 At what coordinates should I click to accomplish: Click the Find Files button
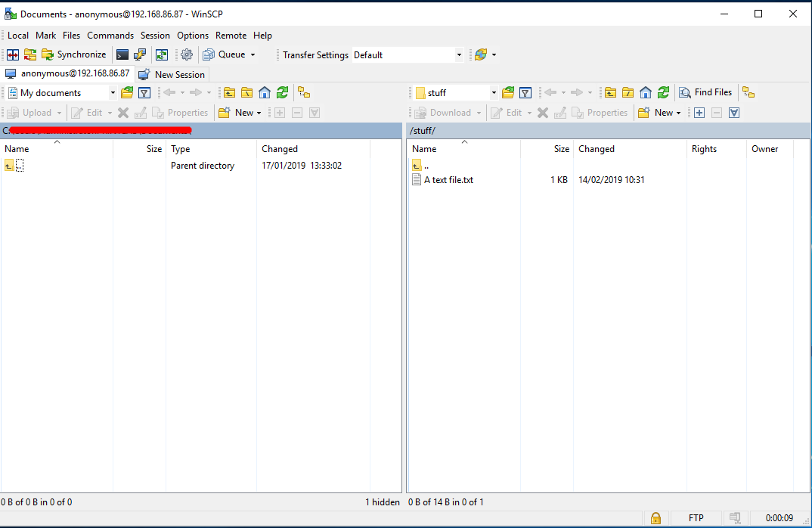[x=706, y=92]
